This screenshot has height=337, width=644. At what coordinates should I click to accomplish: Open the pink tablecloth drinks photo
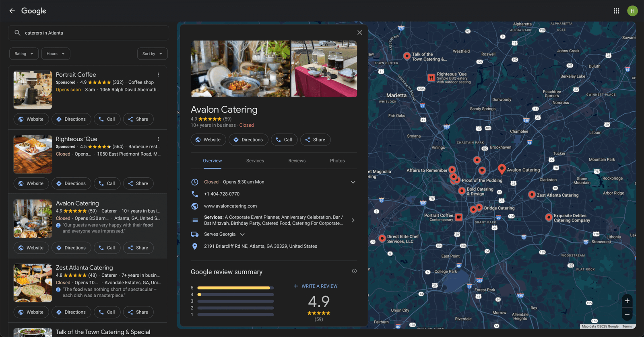(324, 68)
